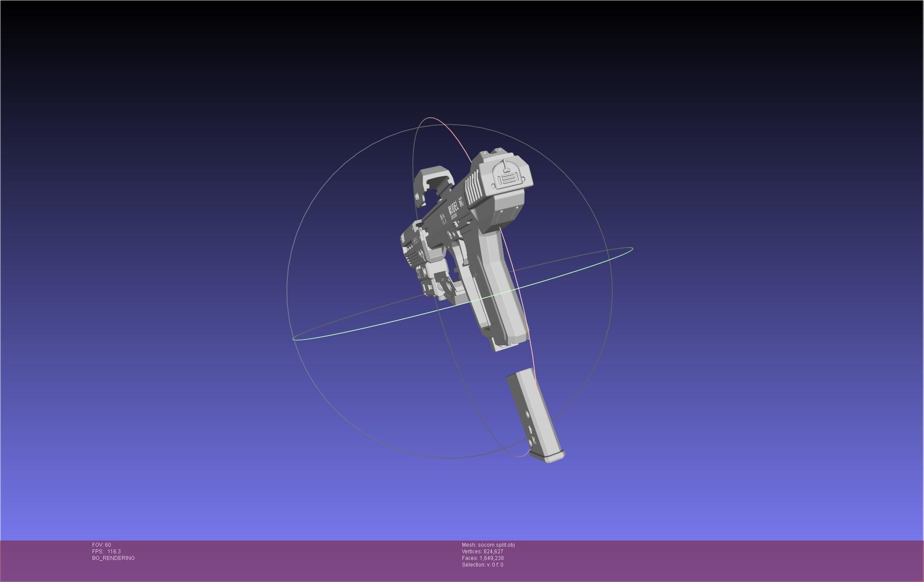Click the FPS counter text
The image size is (924, 582).
[x=106, y=552]
